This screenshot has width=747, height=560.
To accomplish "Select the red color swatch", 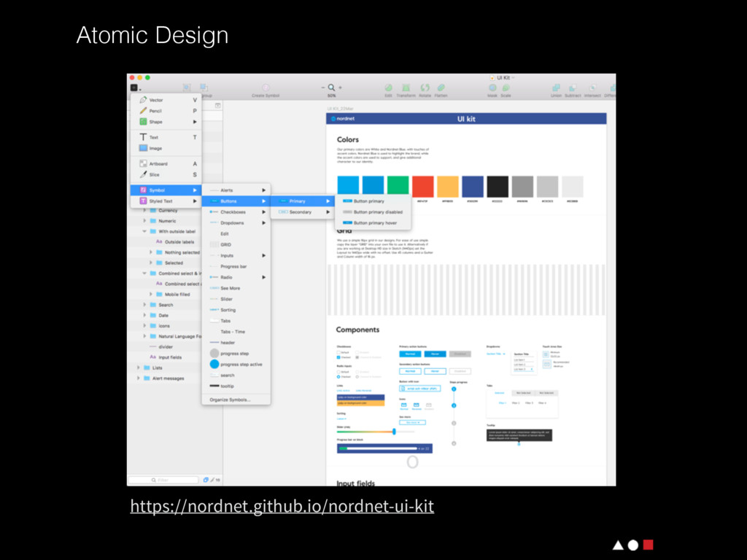I will pos(422,186).
